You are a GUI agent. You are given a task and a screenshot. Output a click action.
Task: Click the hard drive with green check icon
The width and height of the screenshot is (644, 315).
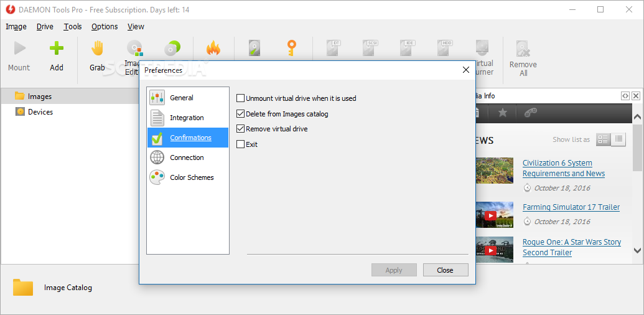254,48
